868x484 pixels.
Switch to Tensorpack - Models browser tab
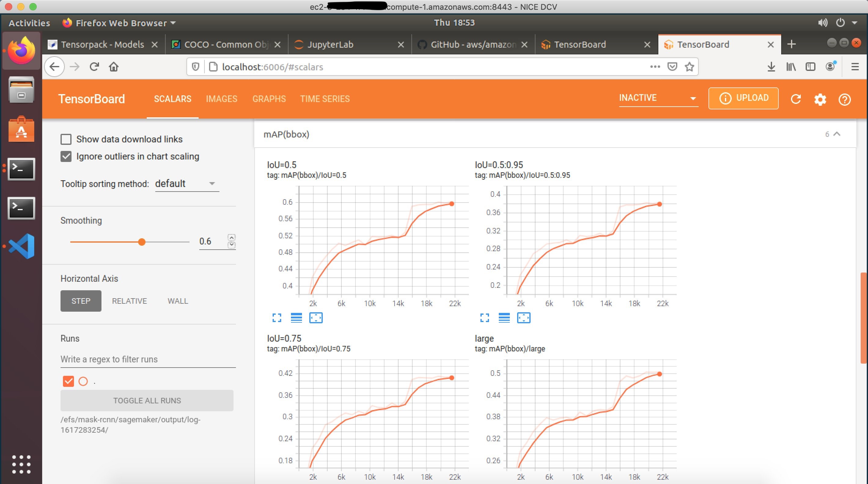(x=103, y=44)
